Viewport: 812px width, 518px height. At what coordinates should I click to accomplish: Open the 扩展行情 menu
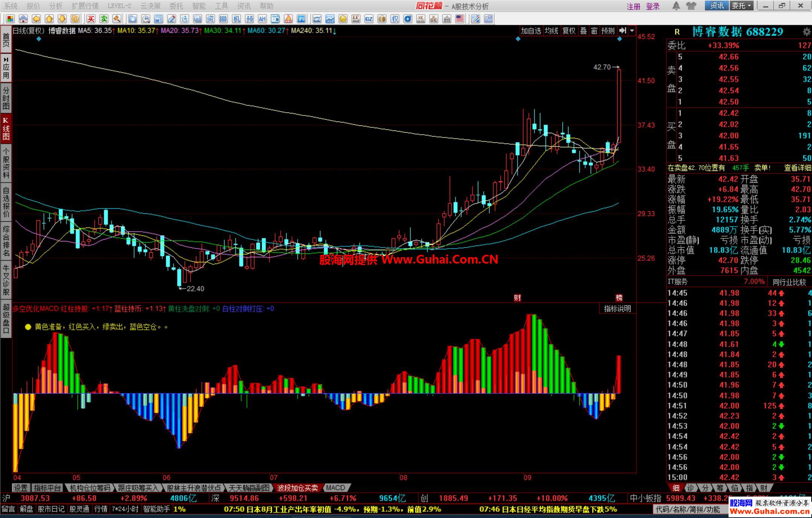(x=85, y=6)
